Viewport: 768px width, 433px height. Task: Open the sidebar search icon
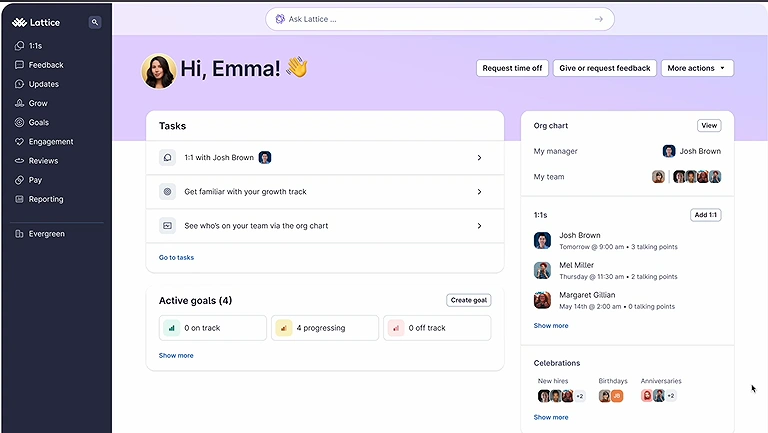click(x=95, y=22)
